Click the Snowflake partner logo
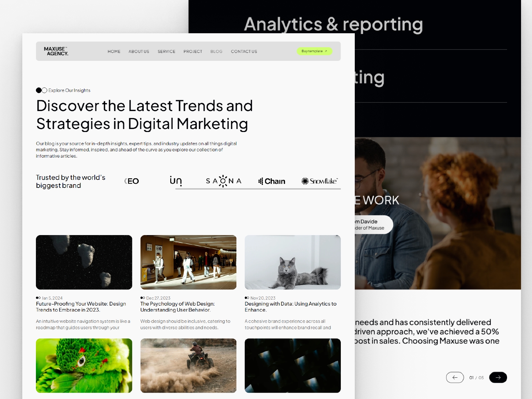Image resolution: width=532 pixels, height=399 pixels. pyautogui.click(x=320, y=181)
